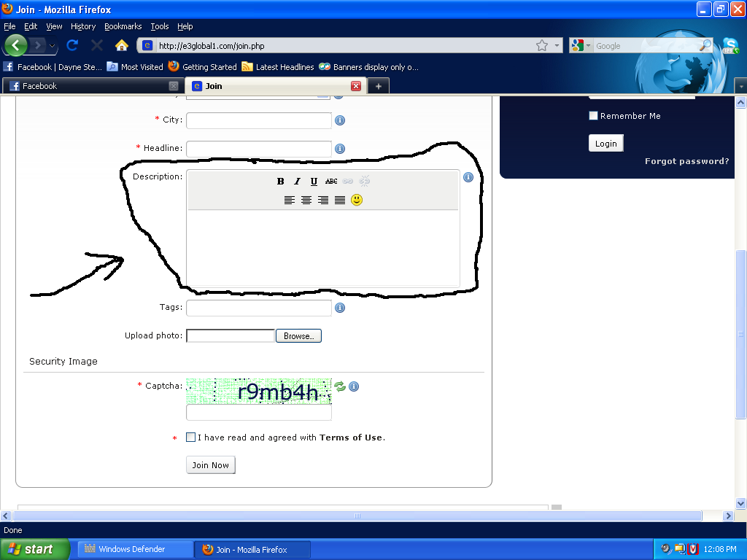747x560 pixels.
Task: Toggle bold formatting in Description editor
Action: point(281,182)
